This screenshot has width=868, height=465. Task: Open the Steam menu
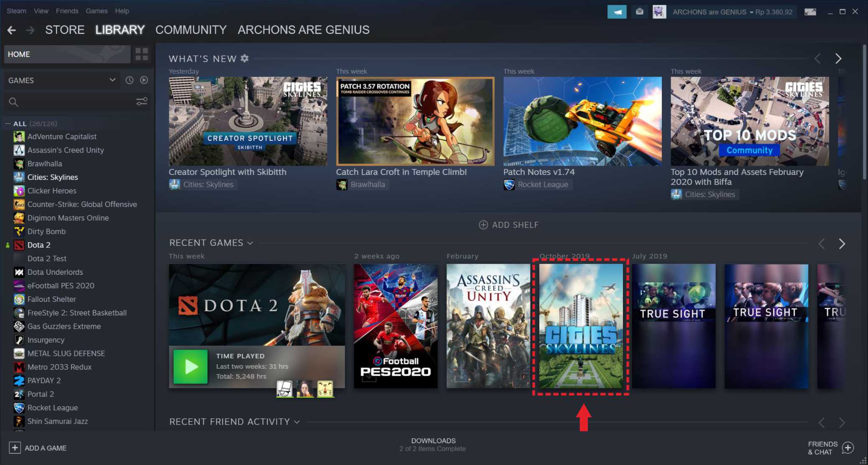pyautogui.click(x=16, y=10)
